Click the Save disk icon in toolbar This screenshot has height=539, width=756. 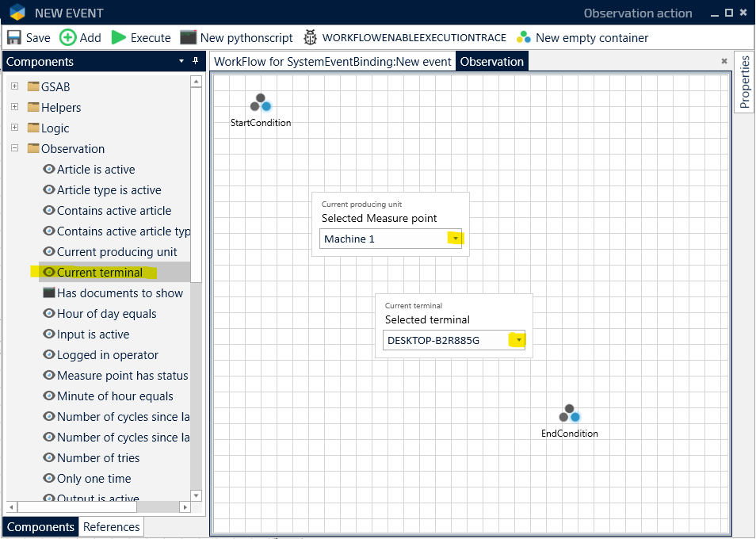(x=14, y=37)
